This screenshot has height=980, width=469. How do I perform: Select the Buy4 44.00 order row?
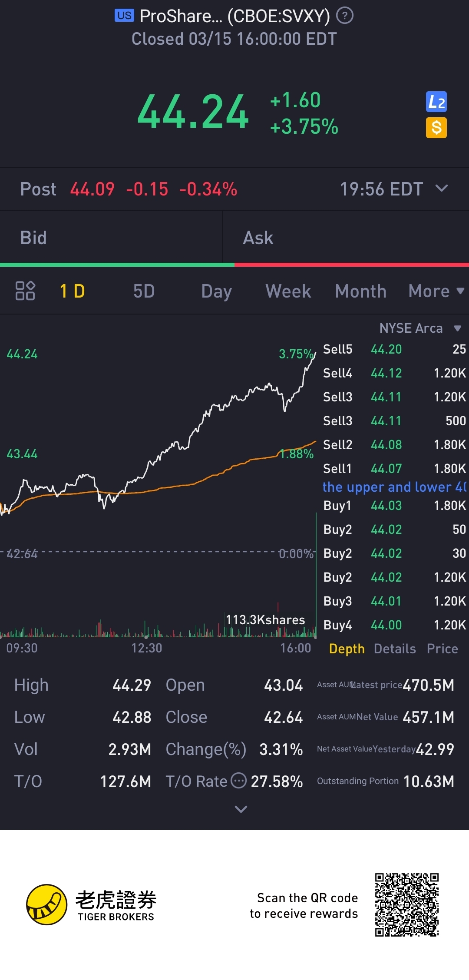394,625
